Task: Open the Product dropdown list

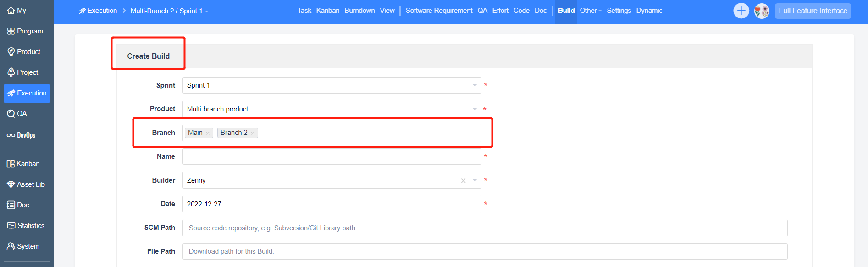Action: [475, 109]
